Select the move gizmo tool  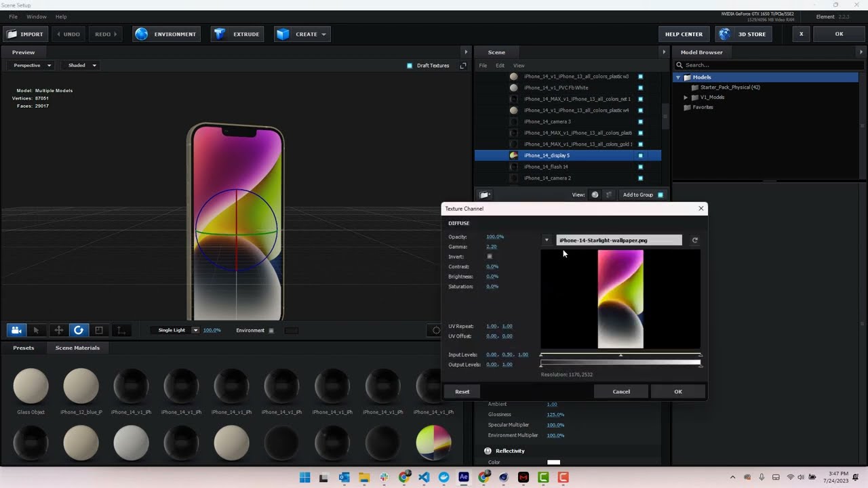click(58, 330)
